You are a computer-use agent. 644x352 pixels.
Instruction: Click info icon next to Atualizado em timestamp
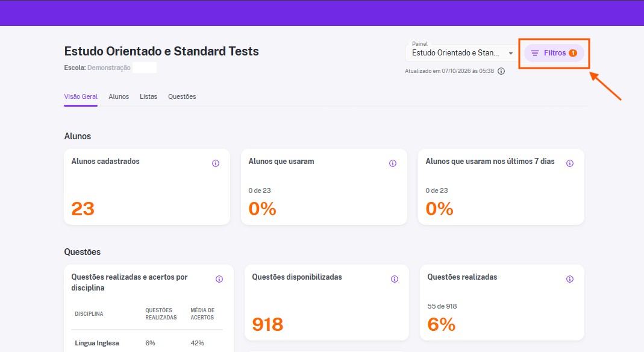click(501, 71)
